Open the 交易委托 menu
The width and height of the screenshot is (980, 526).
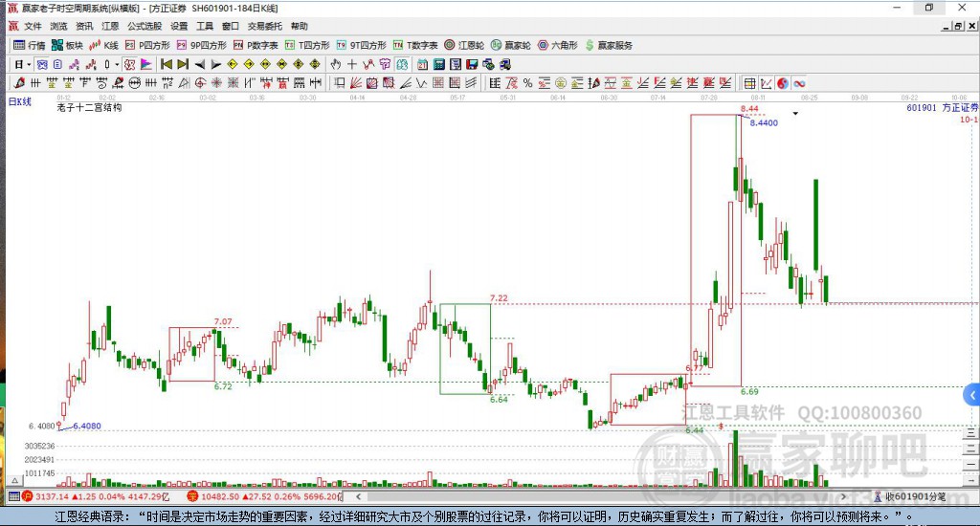click(265, 26)
